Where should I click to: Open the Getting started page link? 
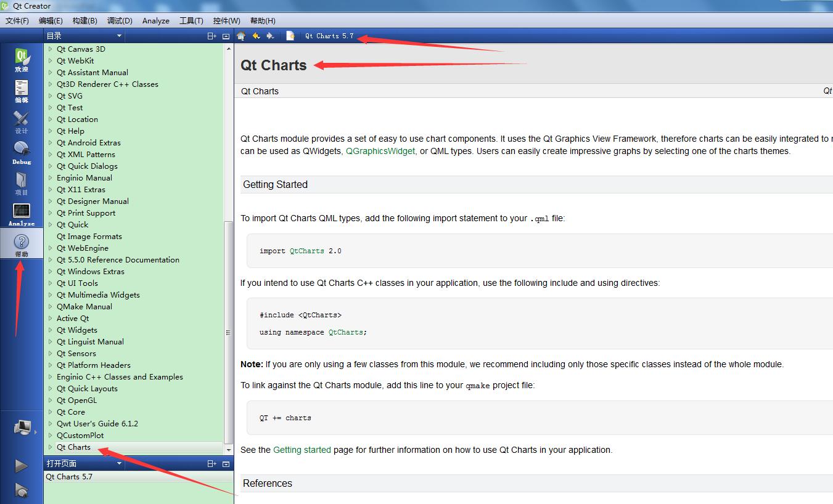click(x=302, y=450)
